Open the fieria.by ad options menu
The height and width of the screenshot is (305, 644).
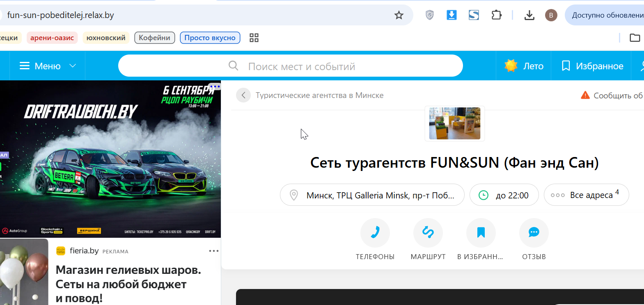214,251
